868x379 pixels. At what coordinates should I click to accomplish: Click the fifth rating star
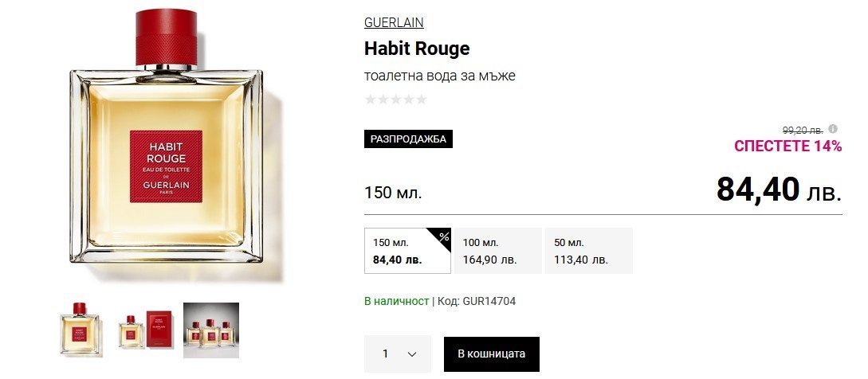coord(422,100)
